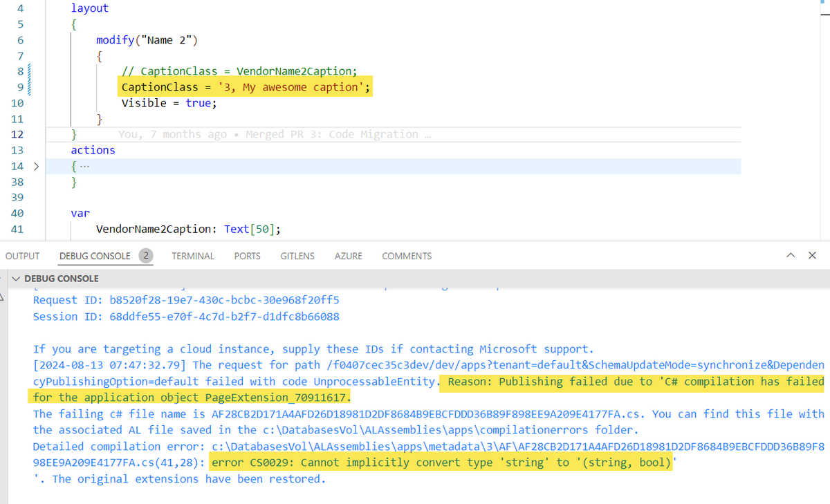Viewport: 830px width, 504px height.
Task: Click line number 41 in gutter
Action: (18, 230)
